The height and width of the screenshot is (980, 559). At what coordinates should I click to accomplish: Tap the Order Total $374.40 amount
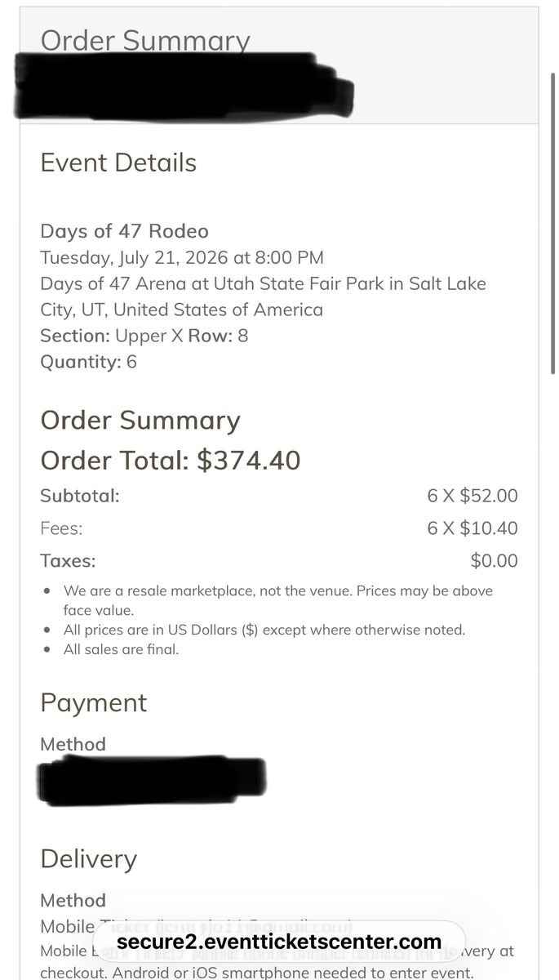[x=171, y=460]
